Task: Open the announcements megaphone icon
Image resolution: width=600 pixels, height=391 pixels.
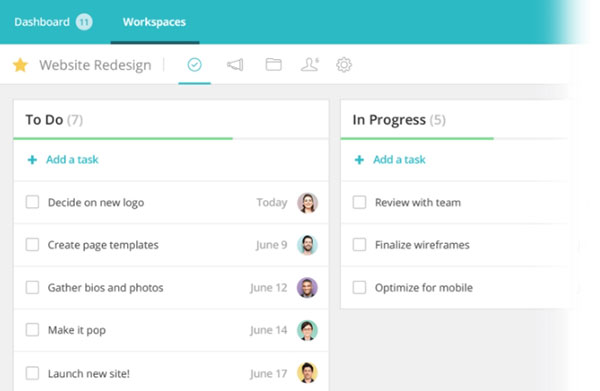Action: 235,65
